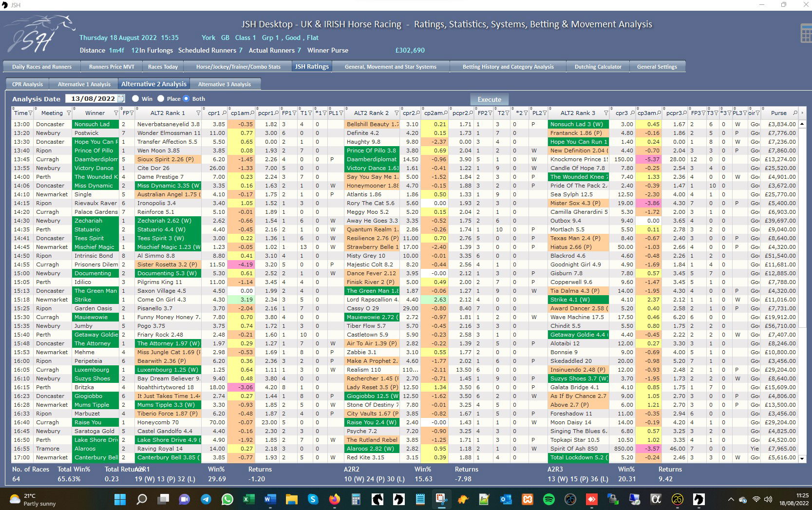Open the Races Today tab

(163, 67)
